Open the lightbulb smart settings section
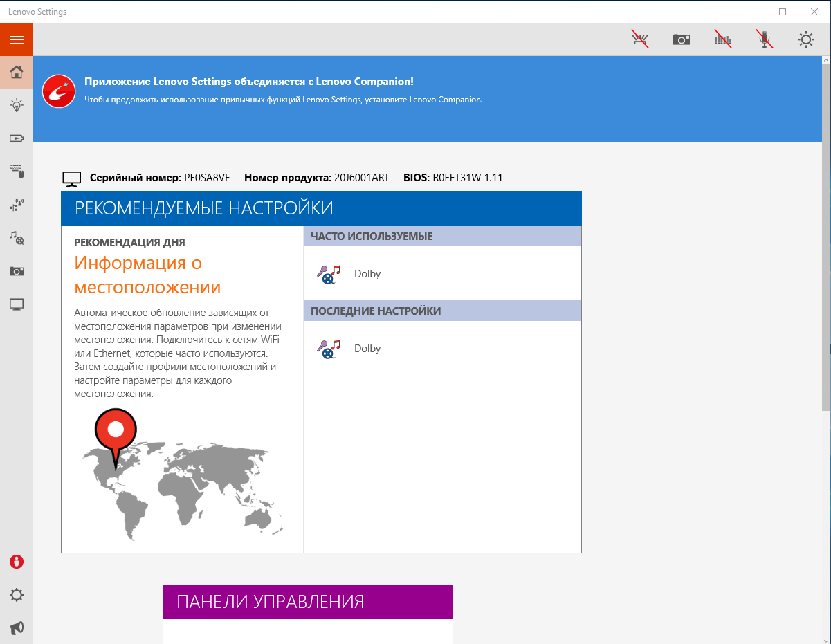The image size is (831, 644). (17, 105)
